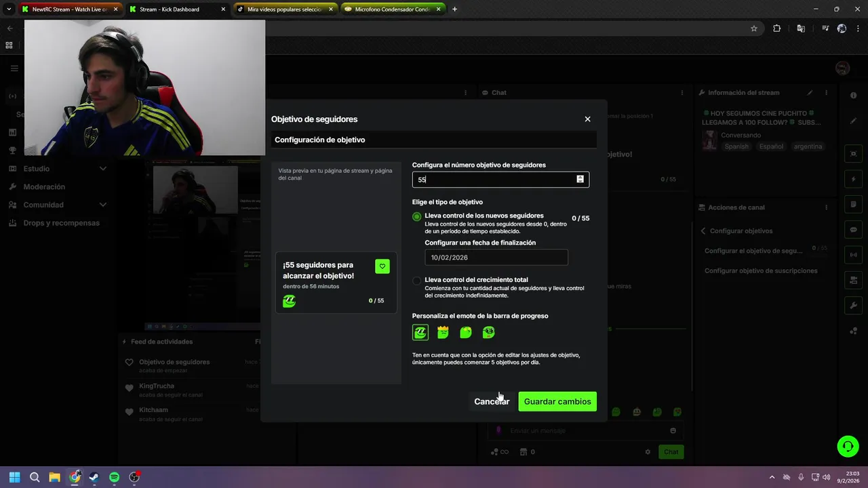This screenshot has height=488, width=868.
Task: Open the tab search dropdown arrow
Action: click(9, 9)
